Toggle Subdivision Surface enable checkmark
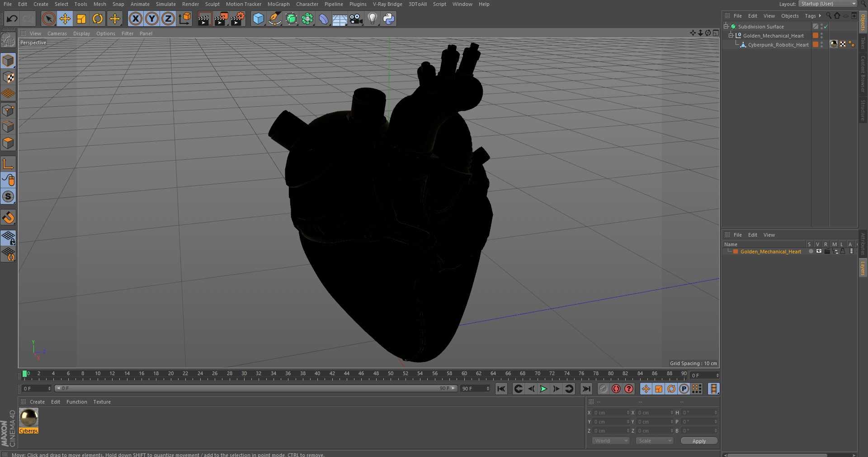The width and height of the screenshot is (868, 457). coord(826,27)
